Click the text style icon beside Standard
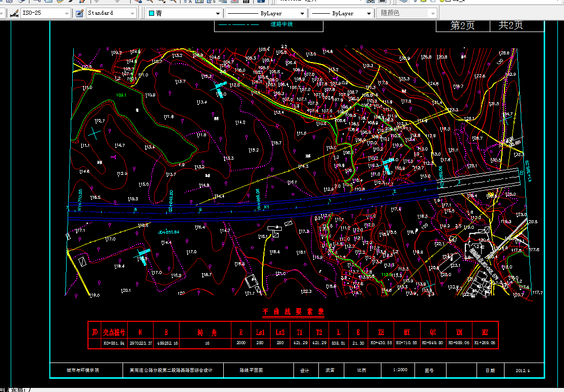564x392 pixels. [x=79, y=13]
